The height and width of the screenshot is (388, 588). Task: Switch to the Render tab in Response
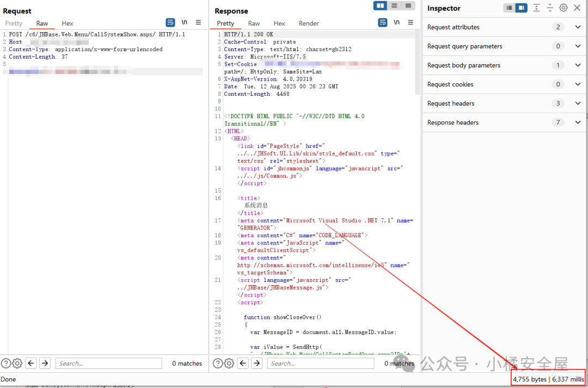coord(309,23)
